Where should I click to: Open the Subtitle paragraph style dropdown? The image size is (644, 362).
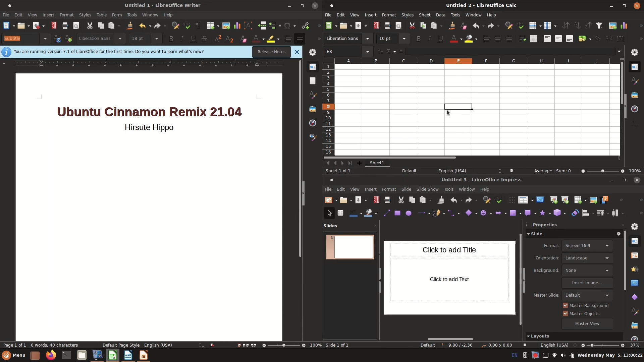45,39
